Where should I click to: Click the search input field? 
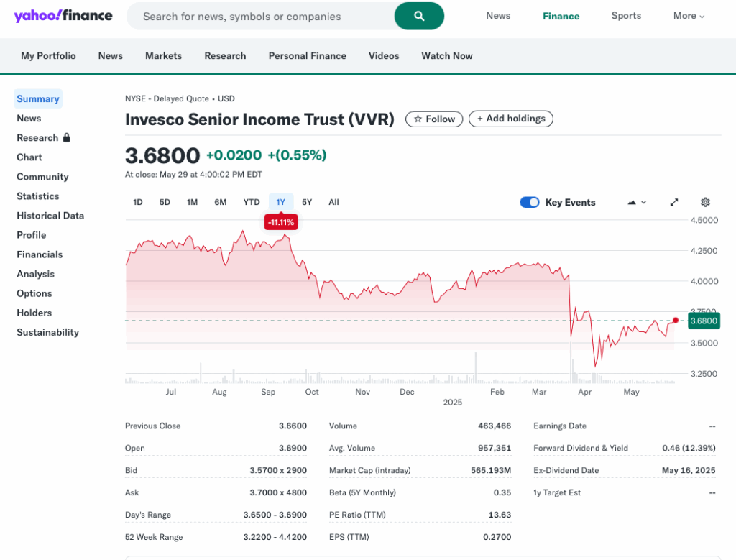[260, 17]
